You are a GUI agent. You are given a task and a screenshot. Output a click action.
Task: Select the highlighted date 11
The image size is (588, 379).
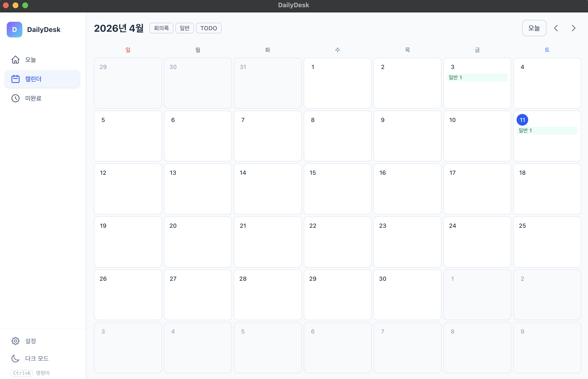click(x=522, y=120)
